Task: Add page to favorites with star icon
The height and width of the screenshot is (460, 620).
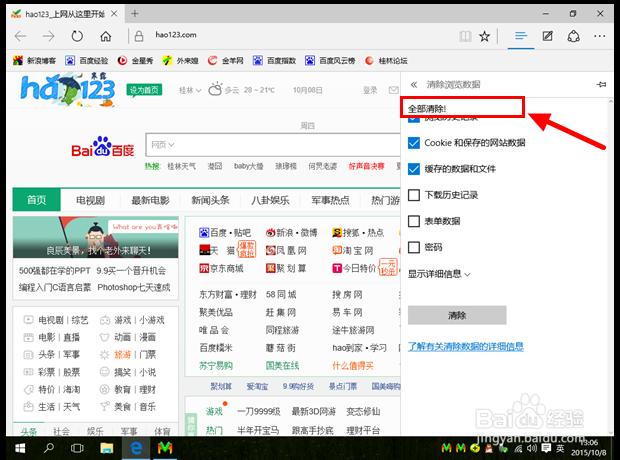Action: point(484,36)
